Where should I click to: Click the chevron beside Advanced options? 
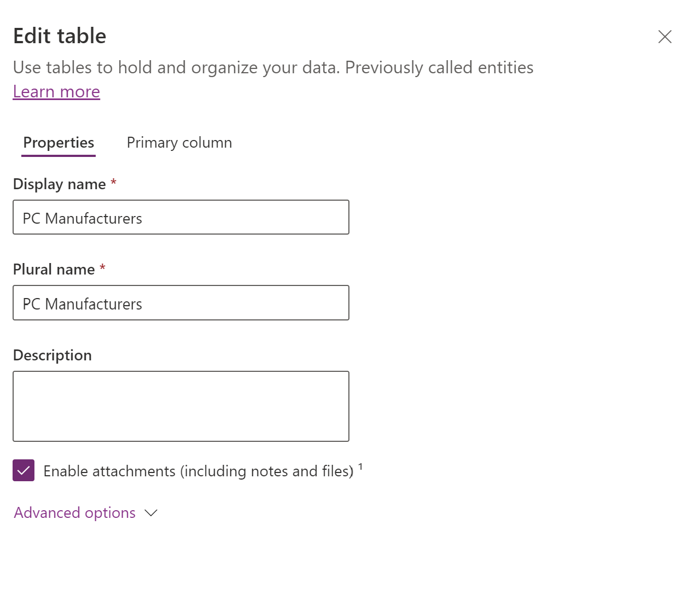pos(151,513)
